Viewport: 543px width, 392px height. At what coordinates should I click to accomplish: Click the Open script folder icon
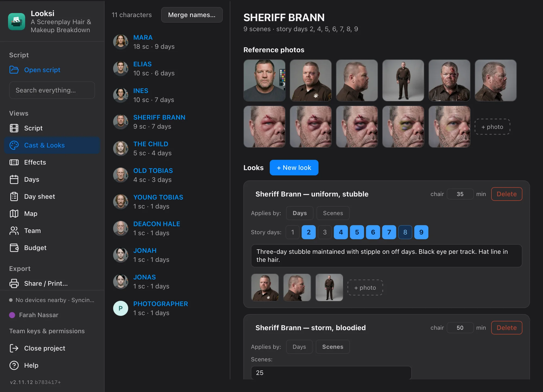(x=14, y=70)
